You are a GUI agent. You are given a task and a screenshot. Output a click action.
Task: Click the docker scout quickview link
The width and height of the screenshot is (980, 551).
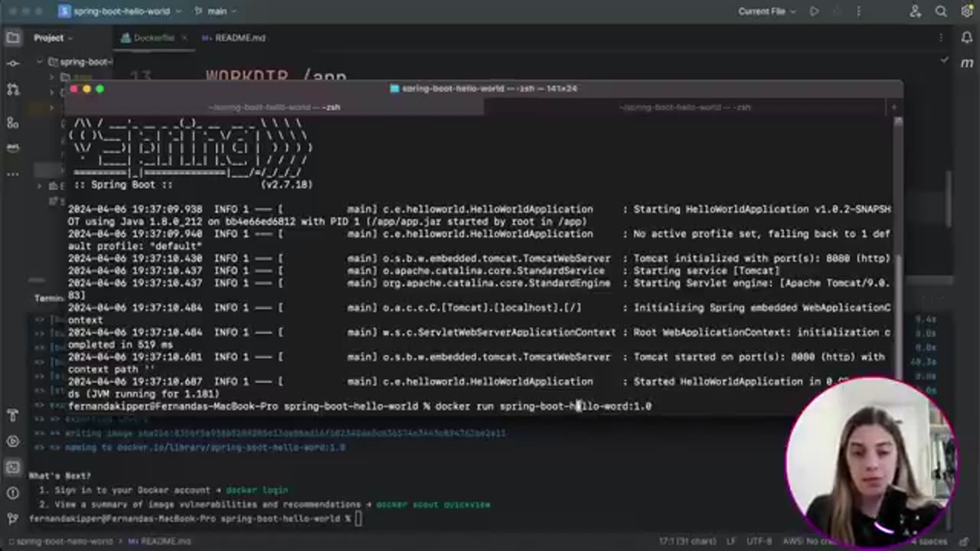point(433,504)
